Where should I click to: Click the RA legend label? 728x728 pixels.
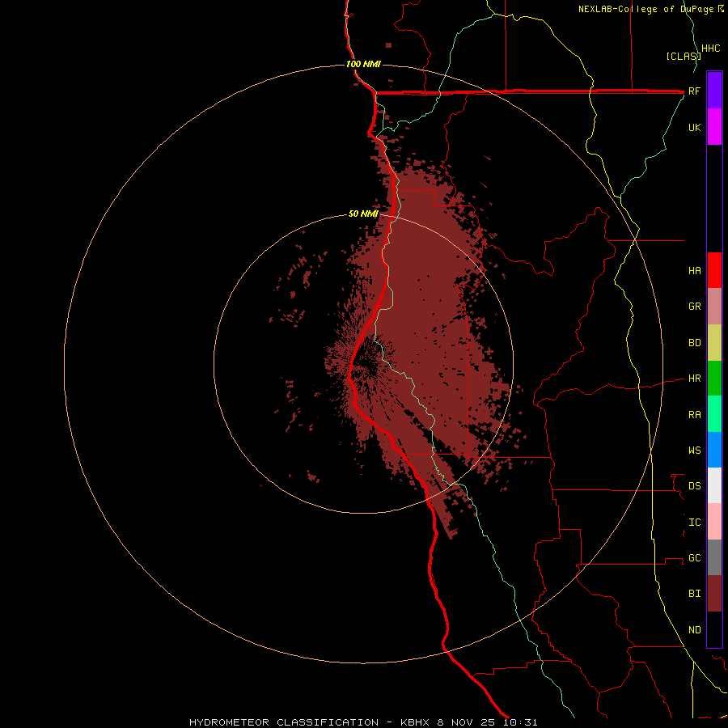[694, 415]
